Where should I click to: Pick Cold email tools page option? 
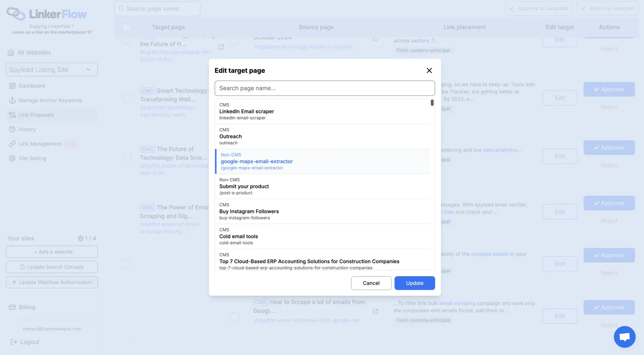(322, 236)
